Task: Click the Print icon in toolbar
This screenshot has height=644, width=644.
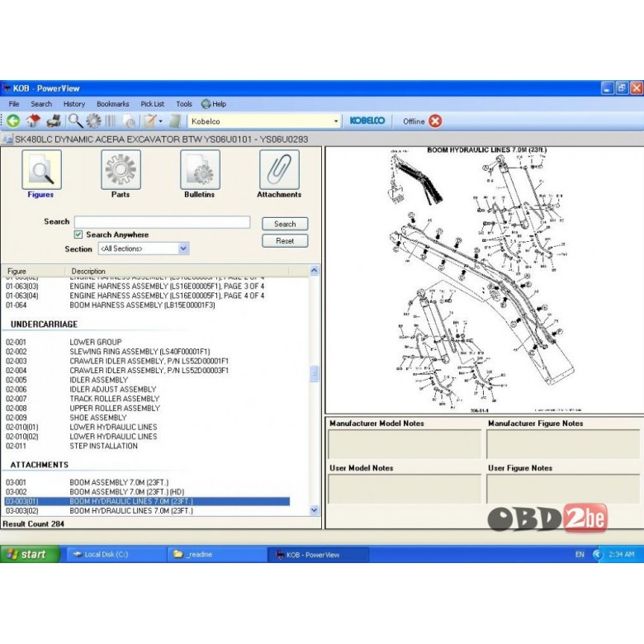Action: click(x=54, y=121)
